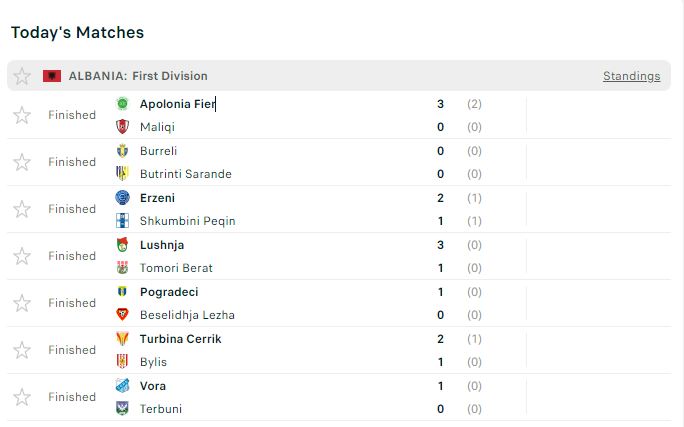The height and width of the screenshot is (427, 684).
Task: Star the Apolonia Fier vs Maliqi match
Action: point(22,115)
